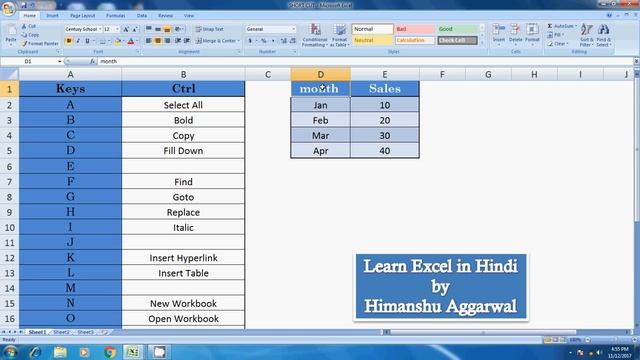The image size is (640, 360).
Task: Apply the Comma Style icon
Action: click(273, 41)
